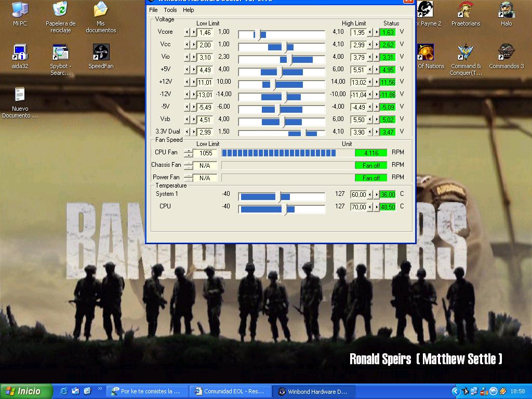
Task: Select the Commandos 3 game icon
Action: pos(506,56)
